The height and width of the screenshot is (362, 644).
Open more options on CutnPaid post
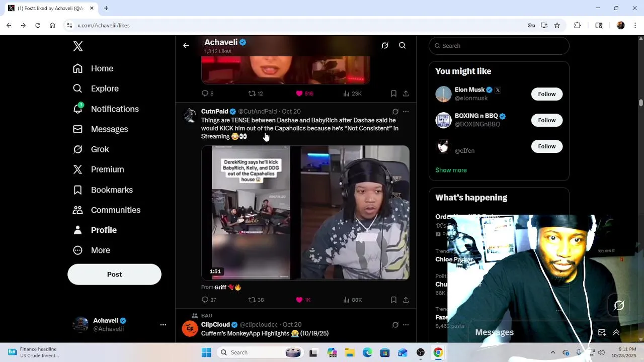coord(406,112)
